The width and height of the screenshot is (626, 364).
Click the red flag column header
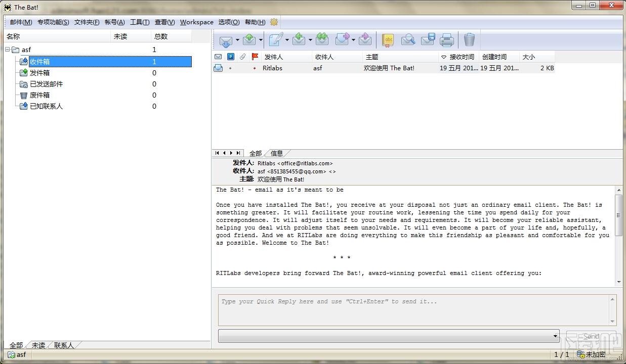(255, 57)
